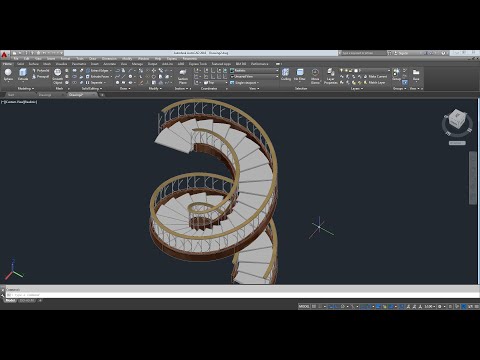Select the Sphere modeling tool
Viewport: 480px width, 360px height.
click(x=8, y=75)
